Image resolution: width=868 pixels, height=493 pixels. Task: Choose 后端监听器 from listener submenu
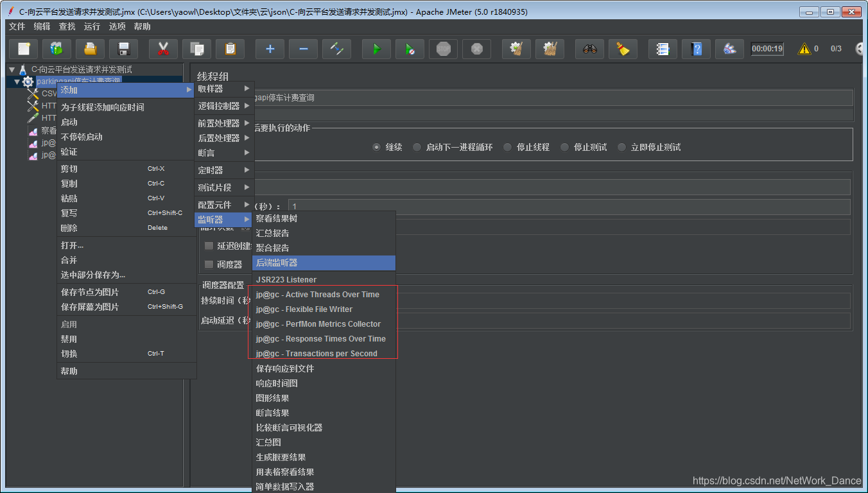(324, 263)
